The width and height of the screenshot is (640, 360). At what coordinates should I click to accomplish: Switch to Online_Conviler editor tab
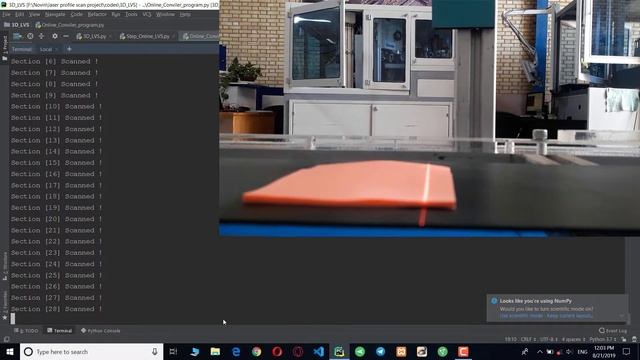point(200,36)
